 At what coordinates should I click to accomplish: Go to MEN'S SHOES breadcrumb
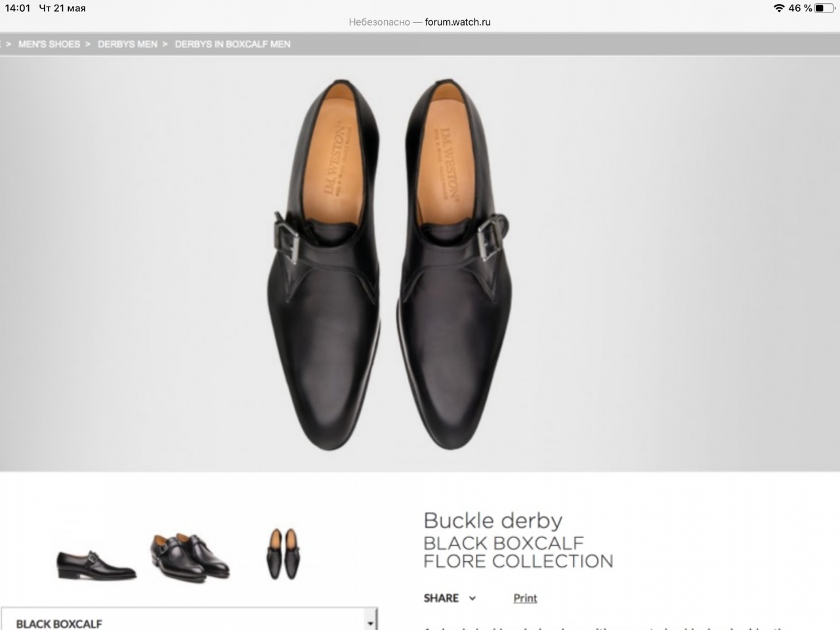(49, 44)
